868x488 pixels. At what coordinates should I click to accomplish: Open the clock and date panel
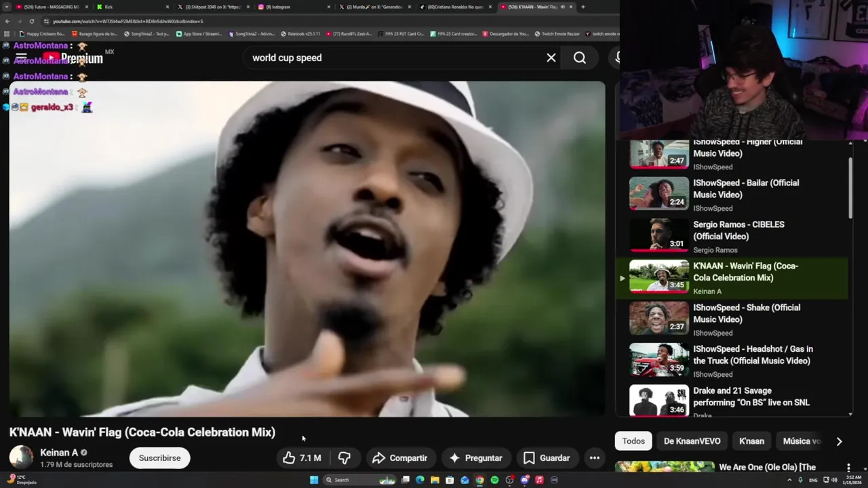point(853,480)
